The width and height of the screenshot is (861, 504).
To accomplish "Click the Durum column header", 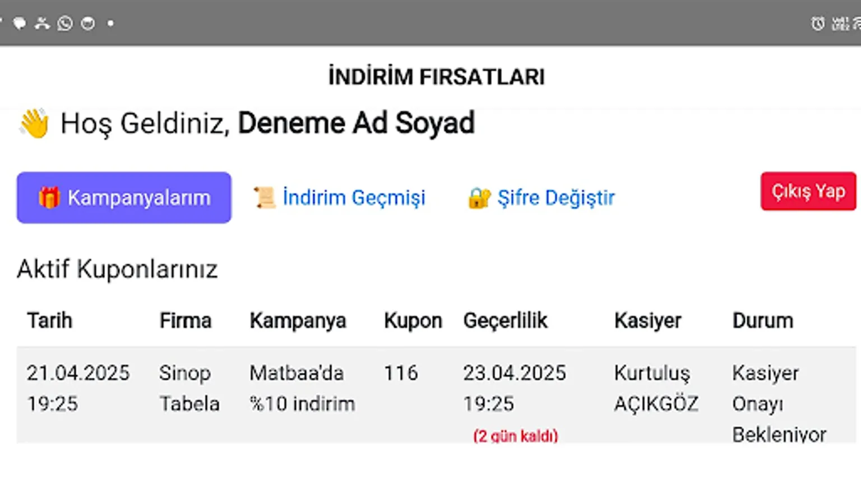I will point(763,320).
